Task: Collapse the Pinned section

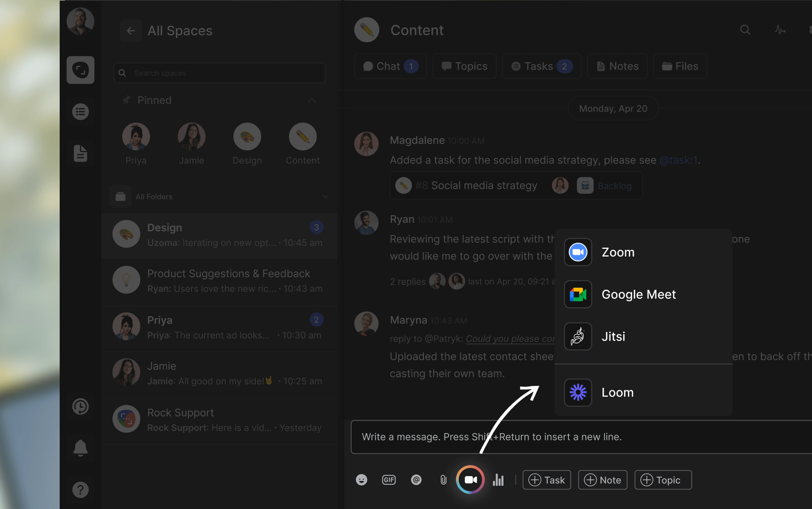Action: click(312, 100)
